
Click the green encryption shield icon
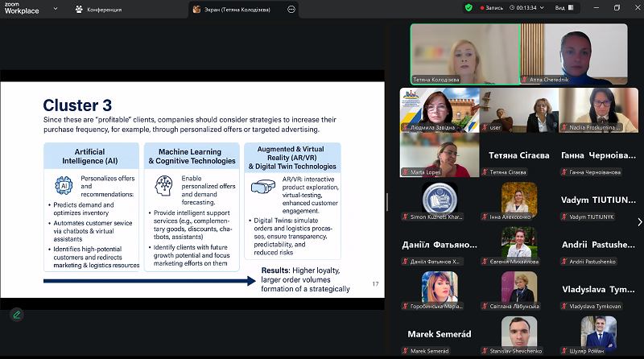tap(469, 8)
